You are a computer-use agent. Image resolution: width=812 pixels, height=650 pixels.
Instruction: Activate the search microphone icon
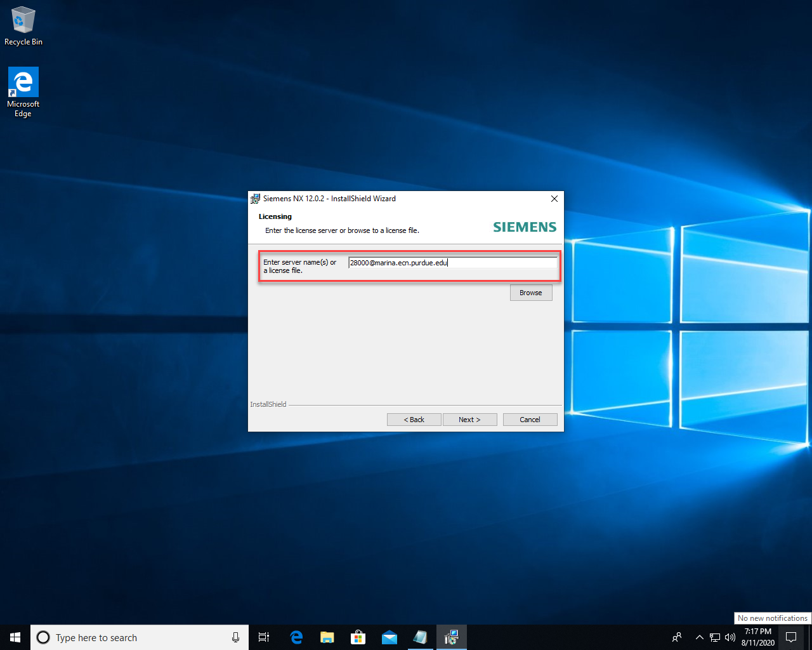(235, 637)
